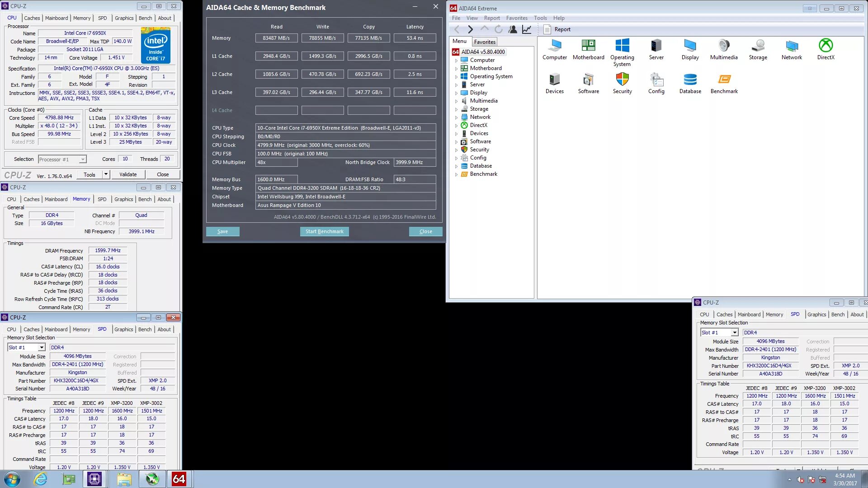Switch to the Favorites tab in AIDA64
Screen dimensions: 868x488
485,42
